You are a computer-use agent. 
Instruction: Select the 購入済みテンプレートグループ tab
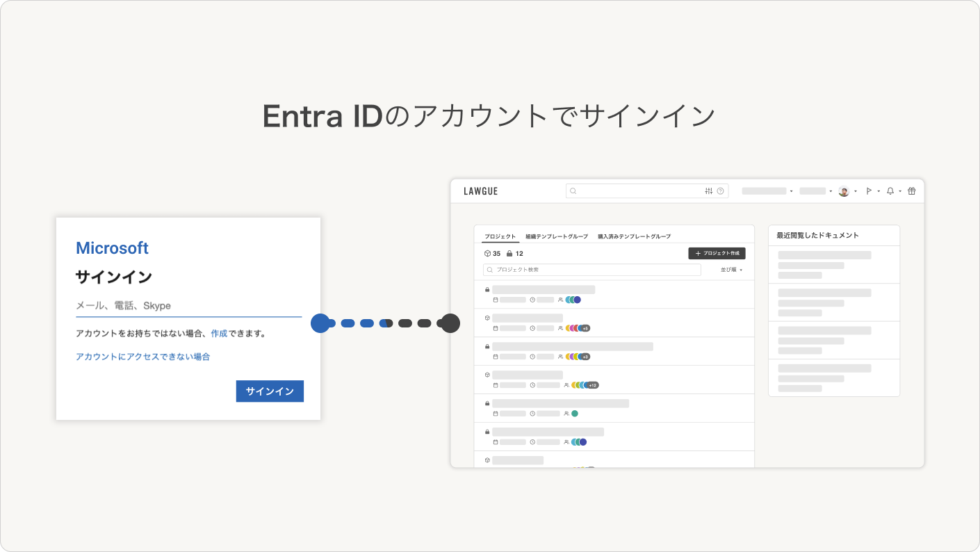634,236
